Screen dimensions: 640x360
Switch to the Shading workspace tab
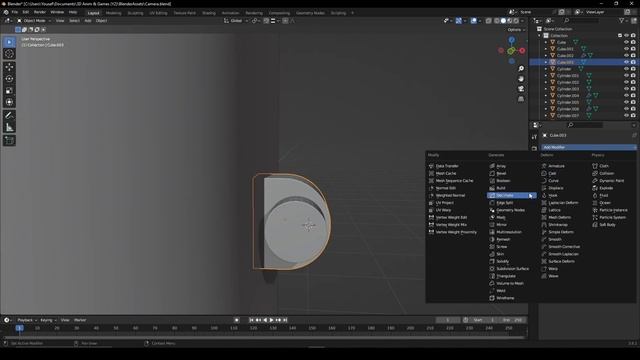209,13
